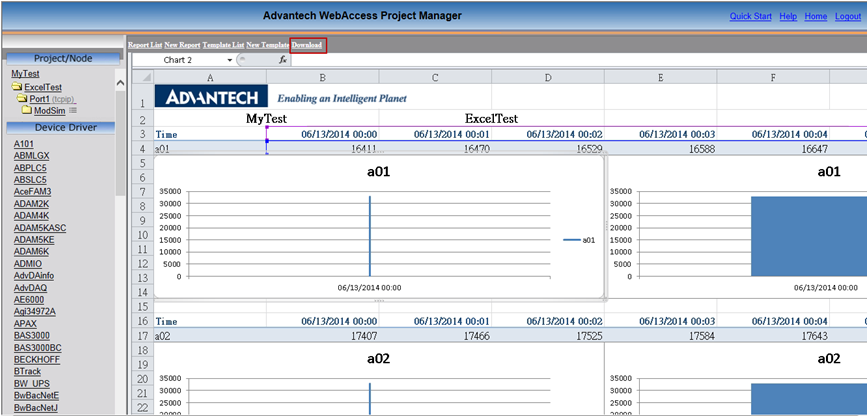Select column A header
Screen dimensions: 868x417
(x=210, y=77)
